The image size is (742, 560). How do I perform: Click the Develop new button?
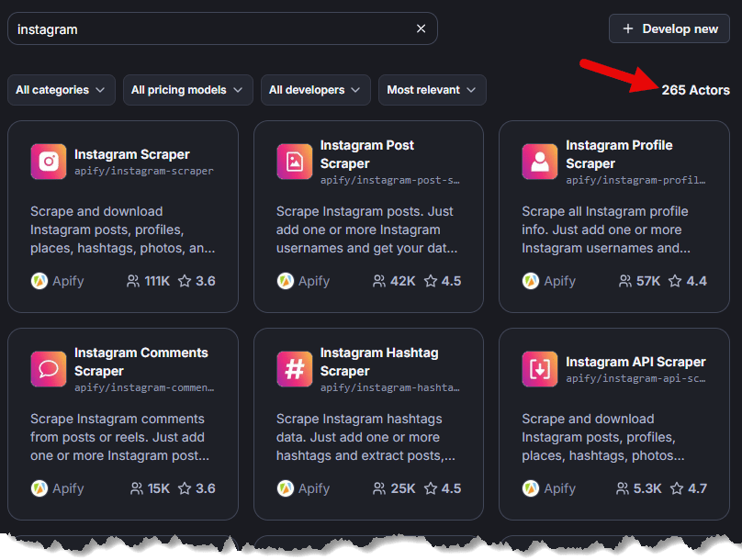pos(669,28)
